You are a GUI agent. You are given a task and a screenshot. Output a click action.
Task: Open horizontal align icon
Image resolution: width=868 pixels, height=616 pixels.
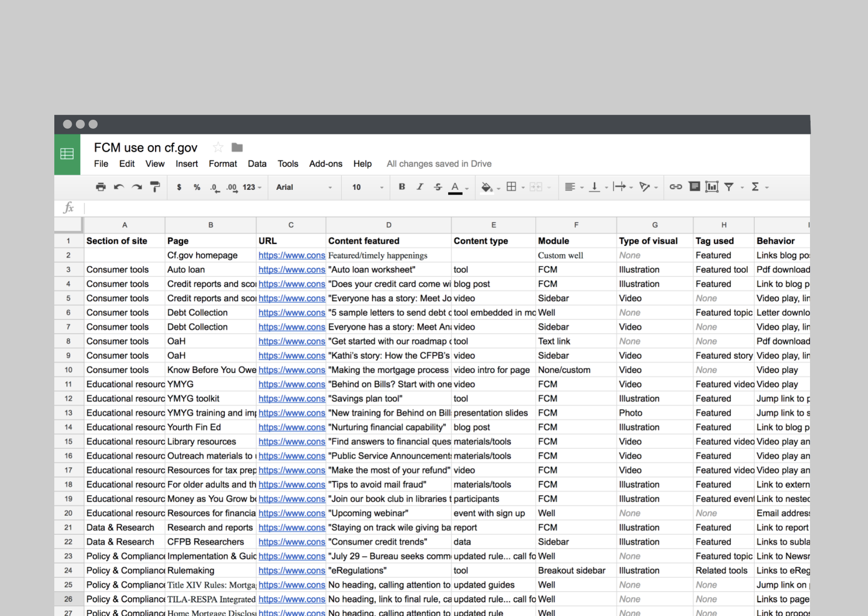point(570,187)
